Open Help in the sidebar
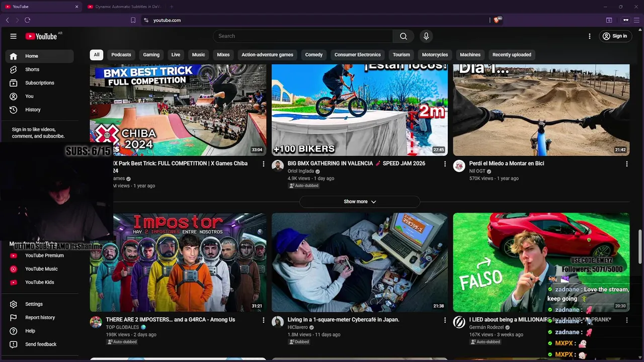The image size is (644, 362). pyautogui.click(x=40, y=331)
